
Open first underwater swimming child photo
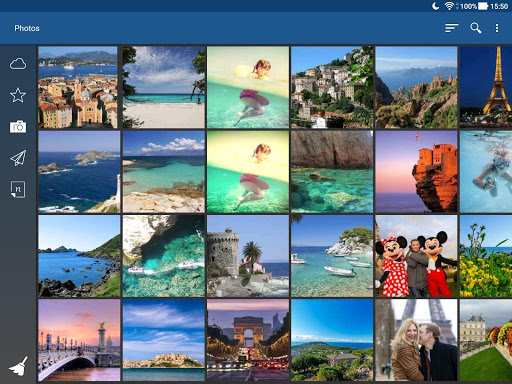tap(248, 87)
